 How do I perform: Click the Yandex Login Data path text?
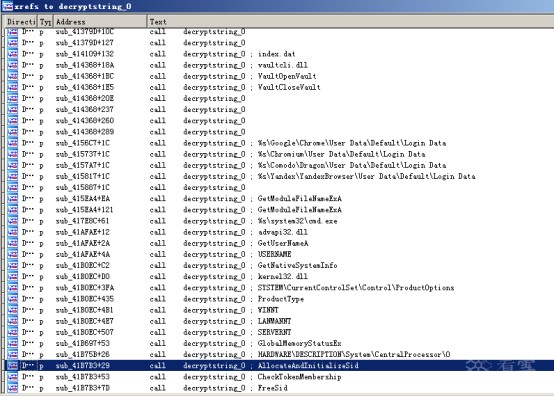click(366, 176)
